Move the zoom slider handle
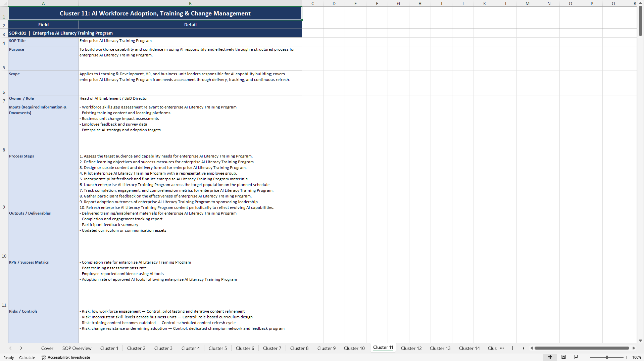 [x=607, y=357]
